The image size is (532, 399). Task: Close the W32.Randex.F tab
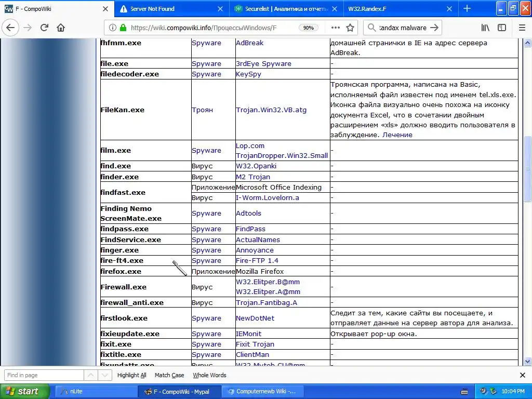click(449, 9)
